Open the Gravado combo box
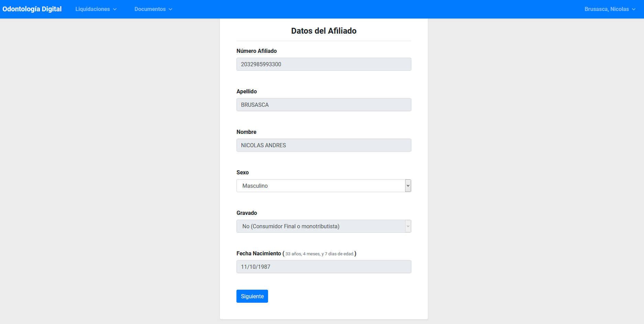Image resolution: width=644 pixels, height=324 pixels. tap(320, 226)
